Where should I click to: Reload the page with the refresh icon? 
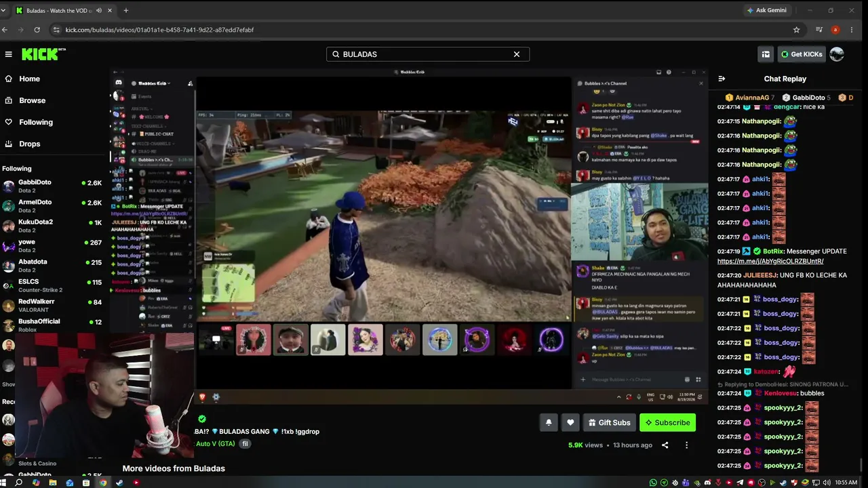[x=37, y=30]
